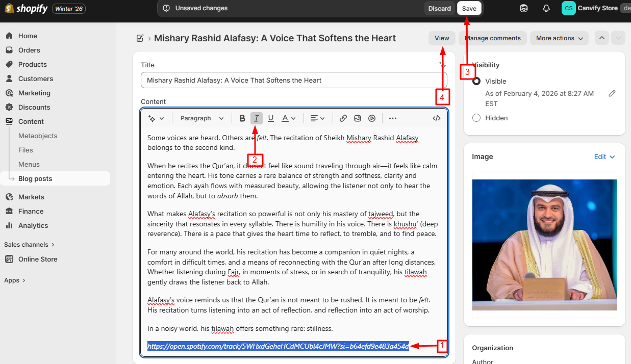Screen dimensions: 631x364
Task: Open the Products section
Action: 32,64
